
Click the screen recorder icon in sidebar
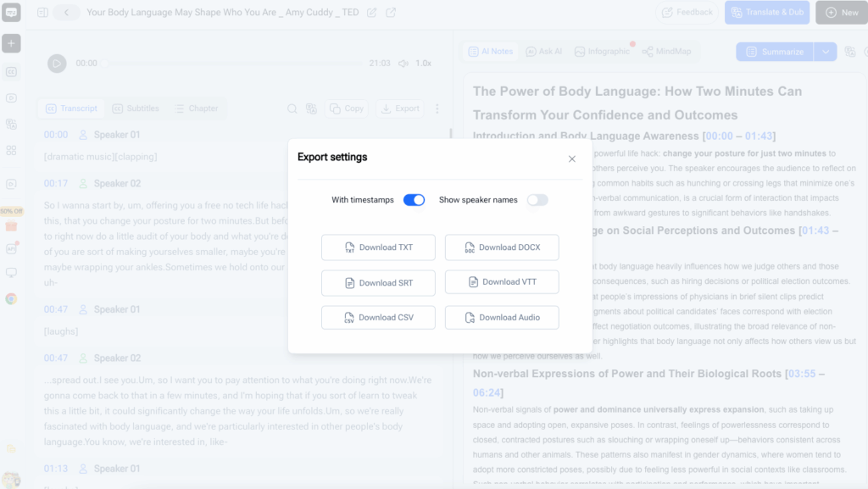[11, 184]
